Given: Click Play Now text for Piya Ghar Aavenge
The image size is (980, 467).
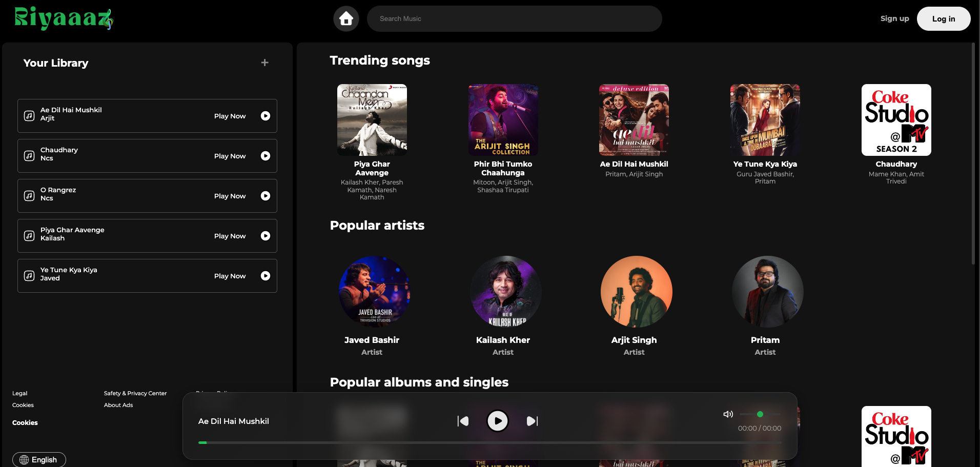Looking at the screenshot, I should 230,236.
